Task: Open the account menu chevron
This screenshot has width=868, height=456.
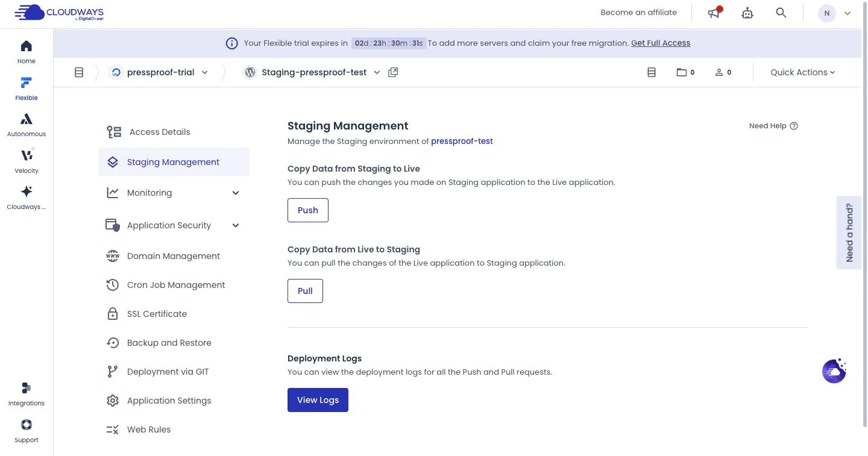Action: point(848,13)
